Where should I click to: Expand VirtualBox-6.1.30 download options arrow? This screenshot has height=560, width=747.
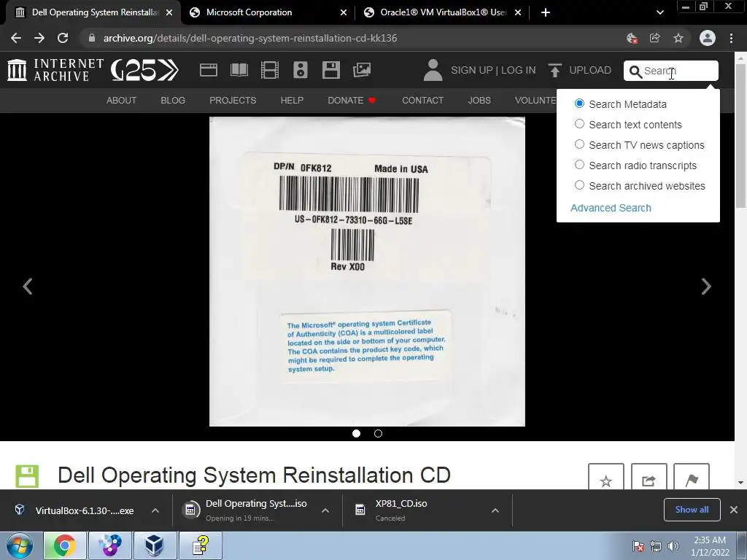tap(155, 510)
